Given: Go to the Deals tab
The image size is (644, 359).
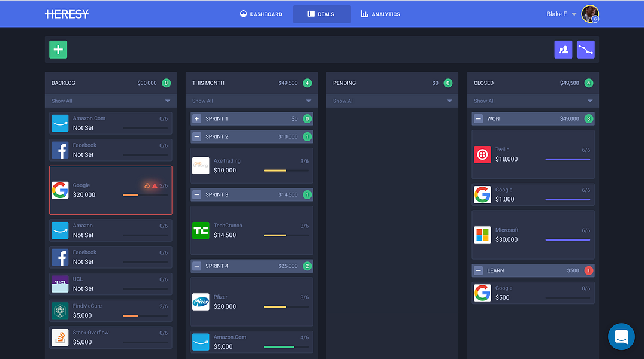Looking at the screenshot, I should (322, 14).
